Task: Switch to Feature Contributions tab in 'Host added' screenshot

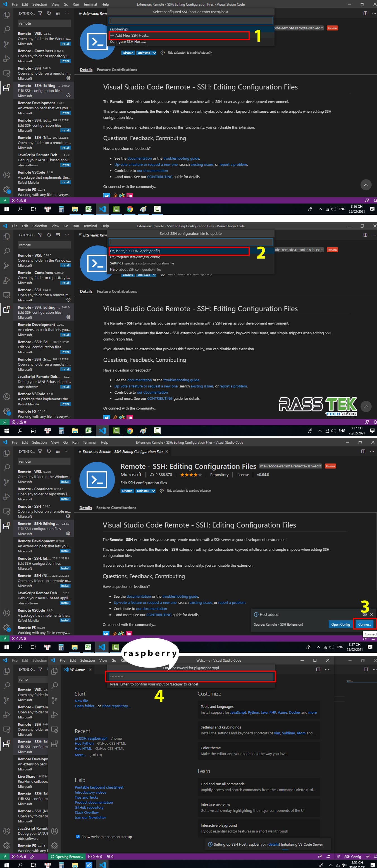Action: tap(116, 508)
